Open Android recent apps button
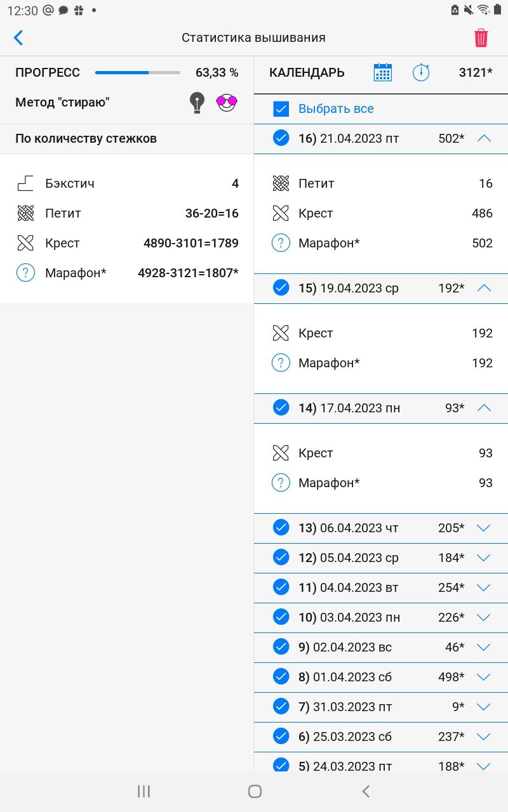508x812 pixels. [x=144, y=791]
